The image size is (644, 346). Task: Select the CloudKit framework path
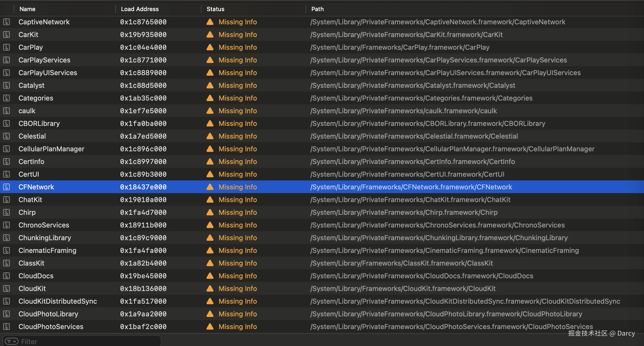(403, 288)
